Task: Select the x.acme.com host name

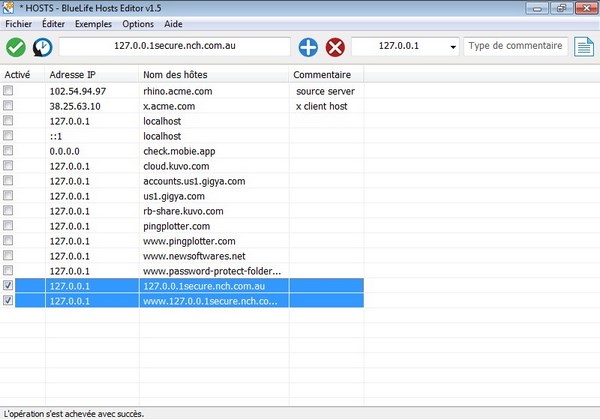Action: pos(169,106)
